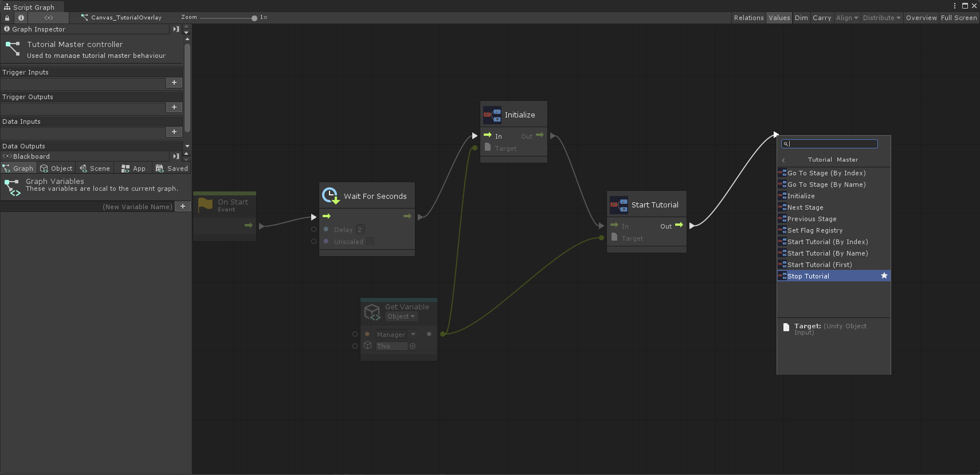Viewport: 980px width, 475px height.
Task: Click the Get Variable node cube icon
Action: (x=373, y=312)
